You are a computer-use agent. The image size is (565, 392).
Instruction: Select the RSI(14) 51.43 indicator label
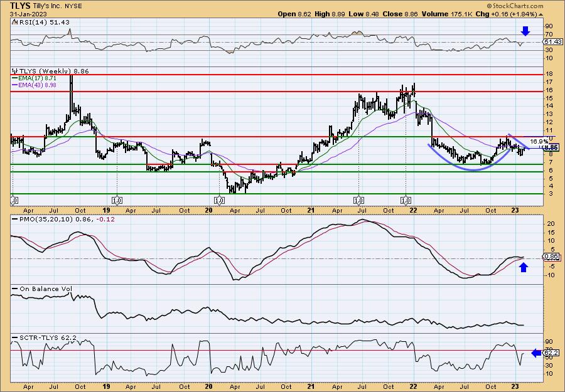click(x=43, y=23)
